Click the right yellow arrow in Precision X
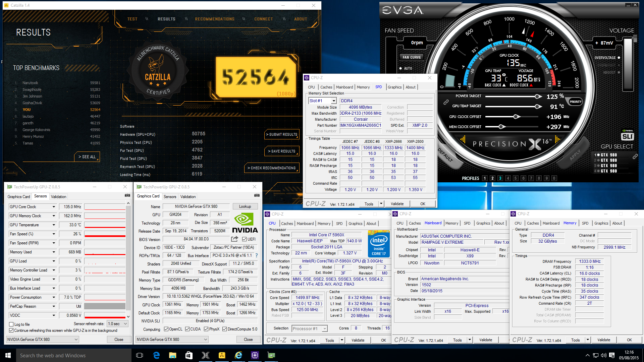The image size is (644, 362). (557, 139)
